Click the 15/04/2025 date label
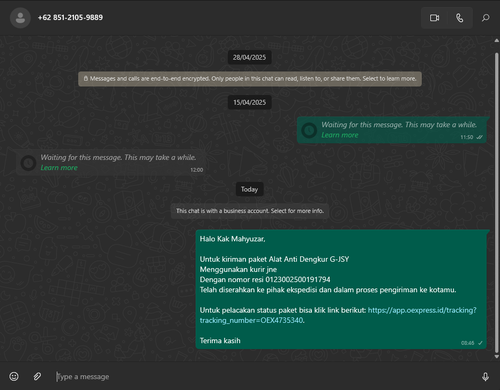The image size is (500, 390). (249, 102)
